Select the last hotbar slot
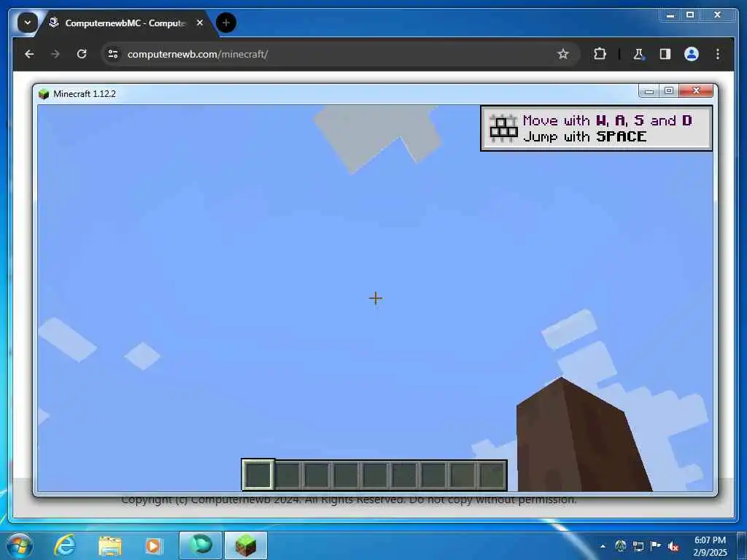The width and height of the screenshot is (747, 560). click(492, 475)
